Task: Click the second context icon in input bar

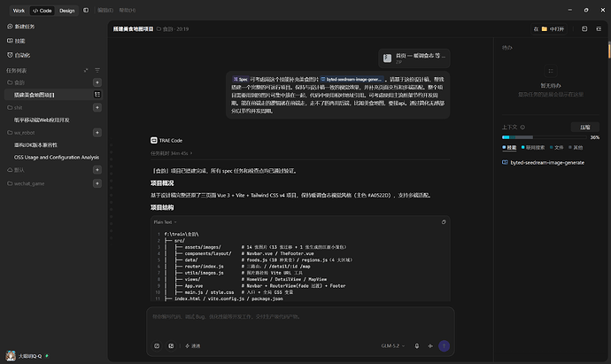Action: coord(171,345)
